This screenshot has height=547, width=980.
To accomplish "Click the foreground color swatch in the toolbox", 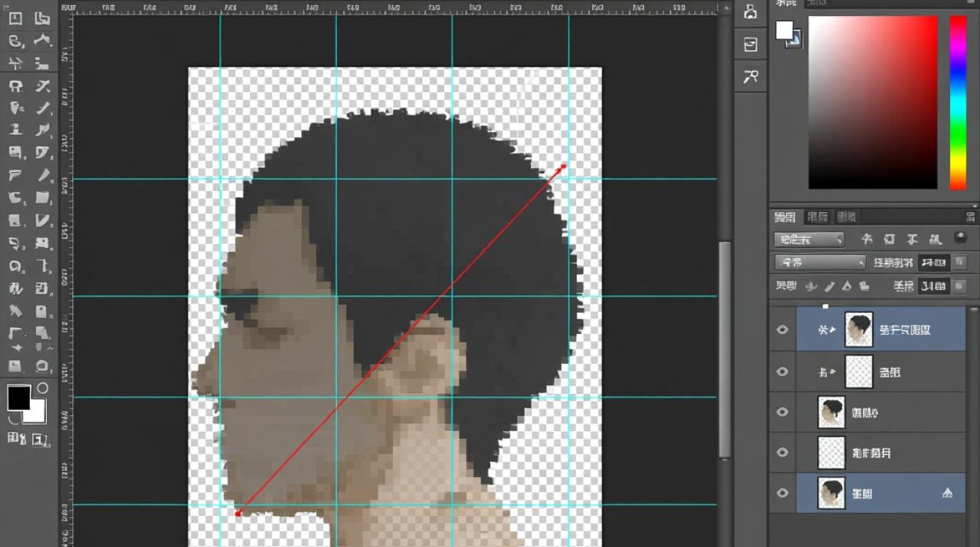I will tap(18, 397).
